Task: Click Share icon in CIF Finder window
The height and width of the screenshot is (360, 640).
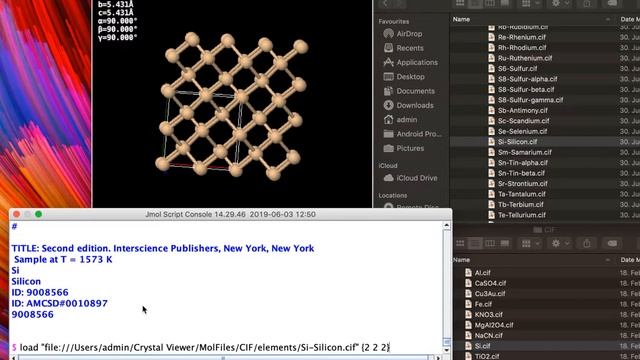Action: (x=587, y=243)
